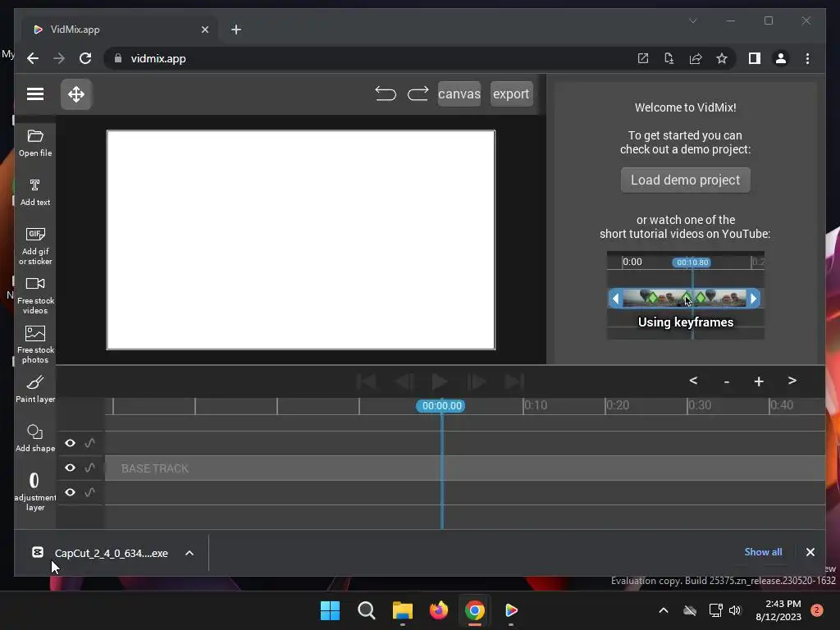The width and height of the screenshot is (840, 630).
Task: Jump to timeline start
Action: (x=367, y=381)
